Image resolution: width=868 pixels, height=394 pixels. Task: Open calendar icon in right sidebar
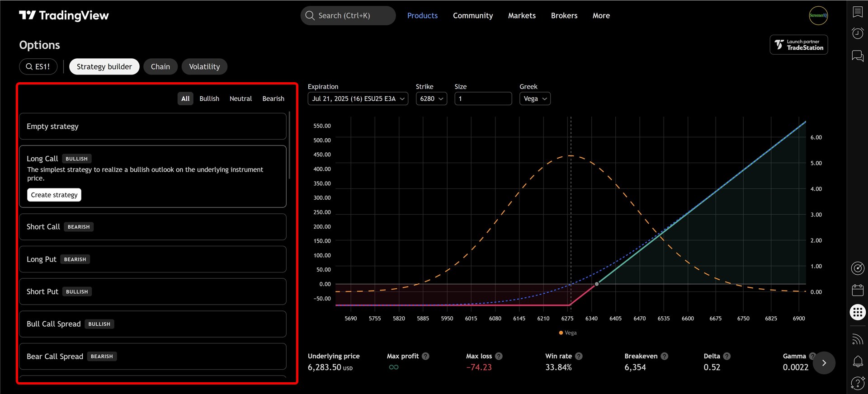tap(858, 290)
